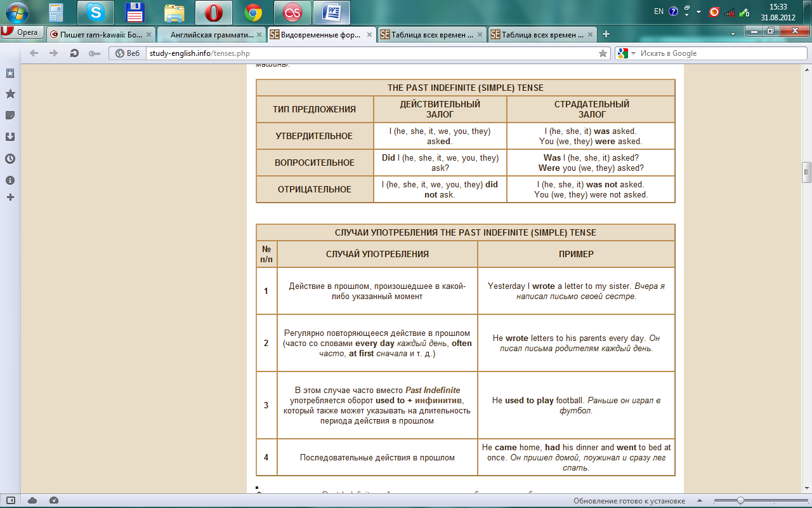Click the taskbar clock showing 15:33
Screen dimensions: 812x508
pyautogui.click(x=777, y=11)
